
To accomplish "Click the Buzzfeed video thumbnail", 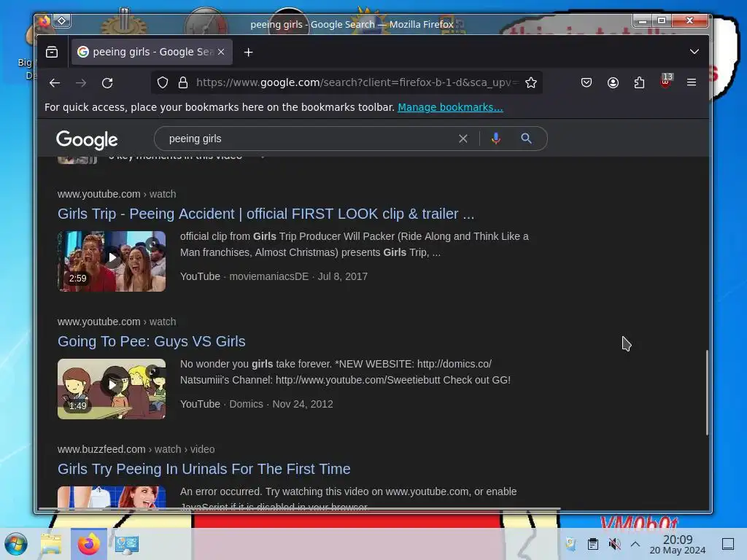I will pyautogui.click(x=112, y=497).
